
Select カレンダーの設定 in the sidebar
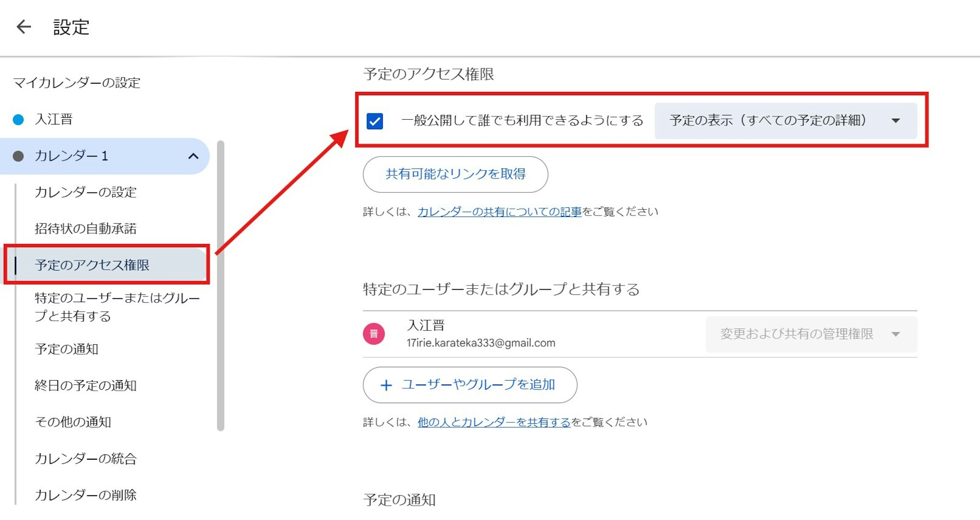(86, 192)
